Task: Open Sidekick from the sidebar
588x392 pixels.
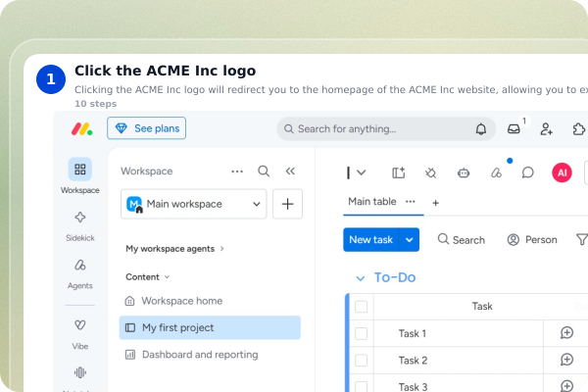Action: tap(80, 226)
